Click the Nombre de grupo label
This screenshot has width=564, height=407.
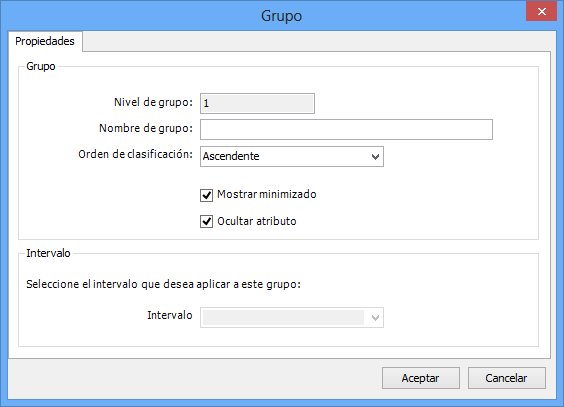pos(146,128)
